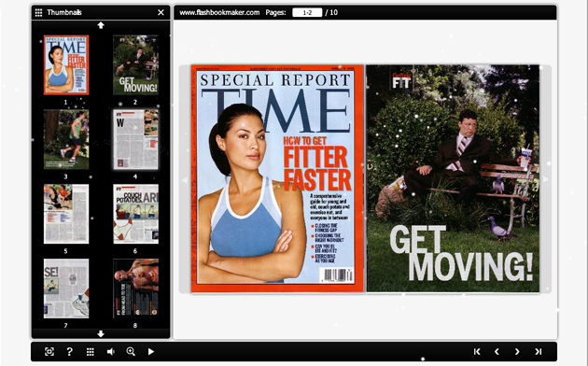Click the zoom in magnifier icon

tap(131, 351)
